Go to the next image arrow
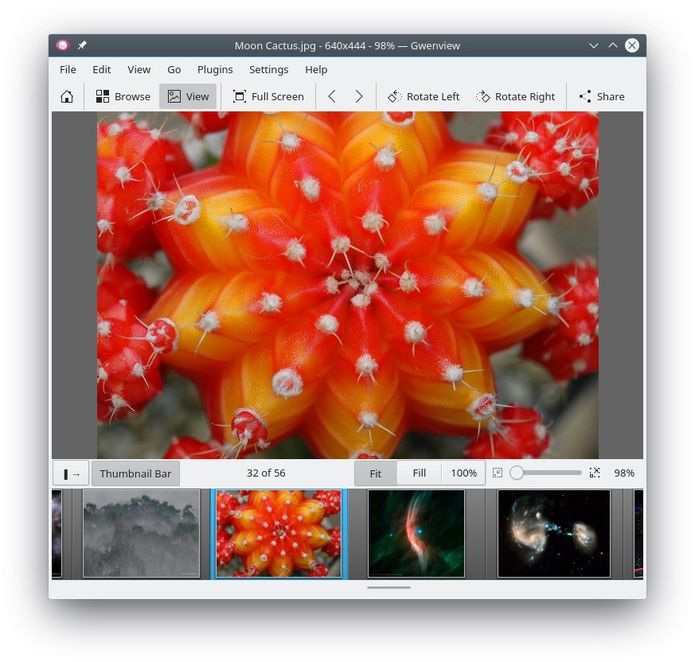Viewport: 695px width, 662px height. click(x=359, y=96)
